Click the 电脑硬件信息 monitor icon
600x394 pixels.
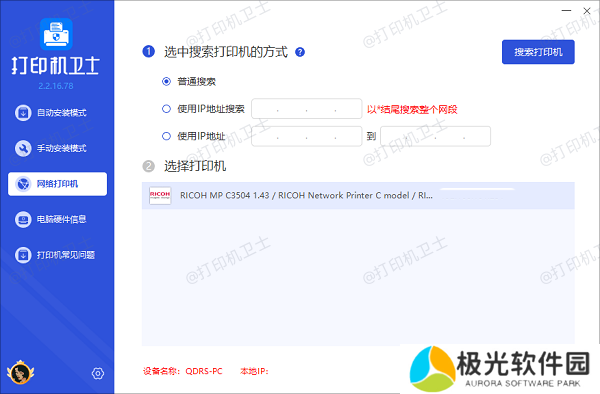(x=23, y=220)
